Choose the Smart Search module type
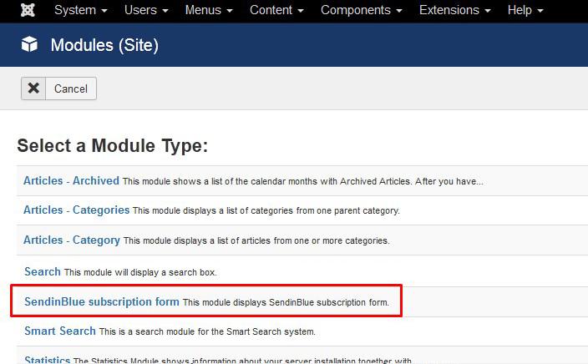 (60, 331)
